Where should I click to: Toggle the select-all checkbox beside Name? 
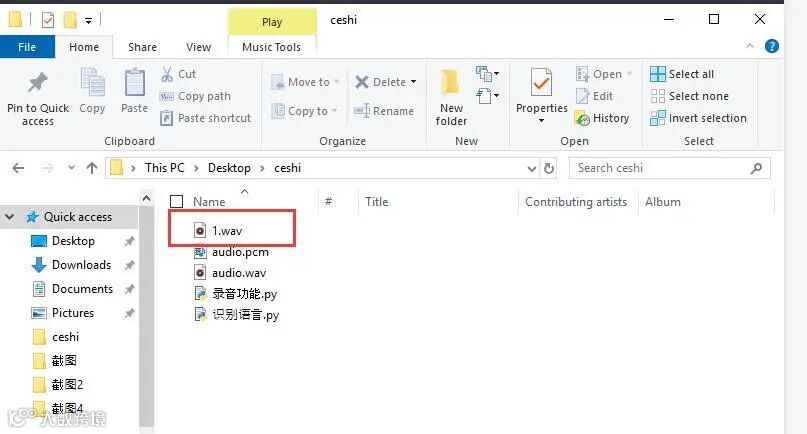click(x=177, y=201)
